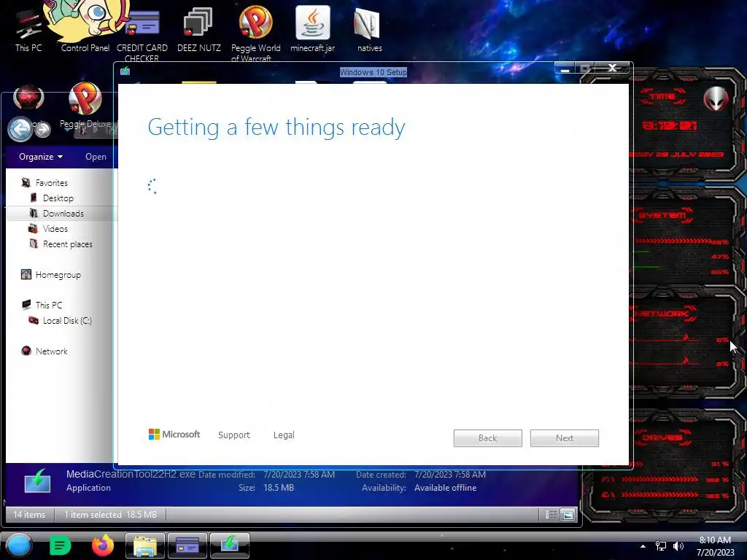The image size is (747, 560).
Task: Close the Windows 10 Setup window
Action: click(x=612, y=68)
